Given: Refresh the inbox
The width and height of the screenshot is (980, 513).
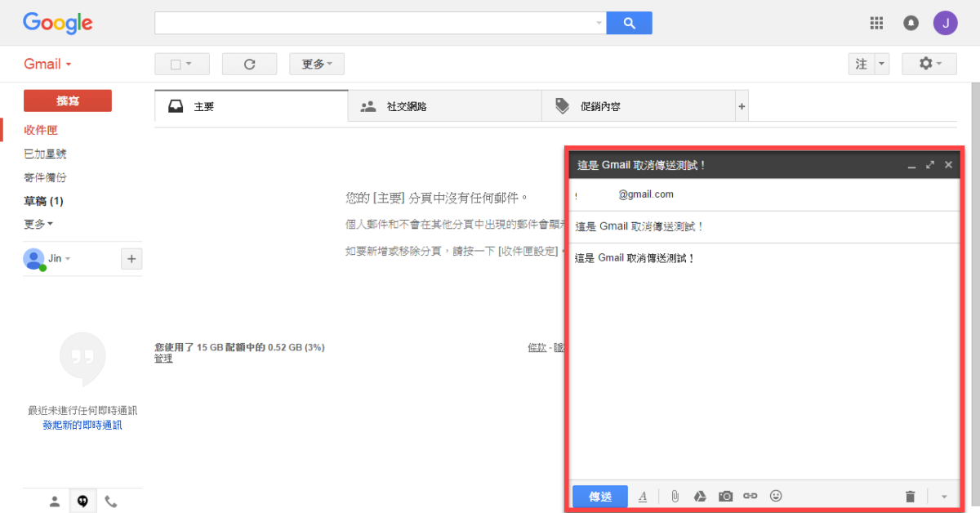Looking at the screenshot, I should click(250, 64).
